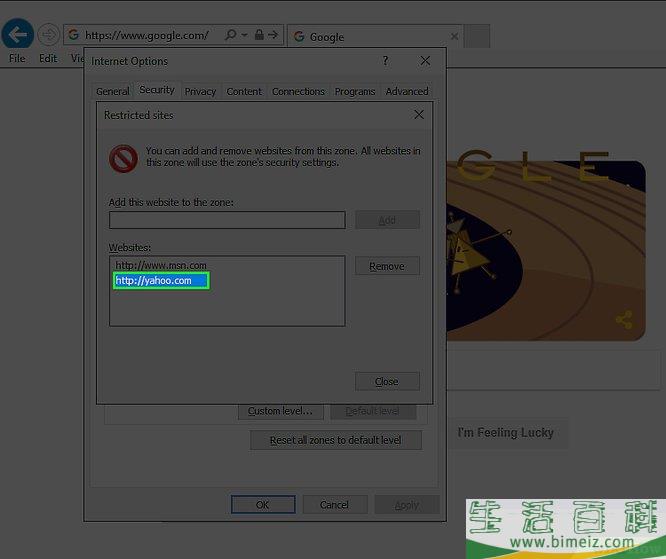Click the Google favicon in address bar
666x559 pixels.
pyautogui.click(x=73, y=34)
